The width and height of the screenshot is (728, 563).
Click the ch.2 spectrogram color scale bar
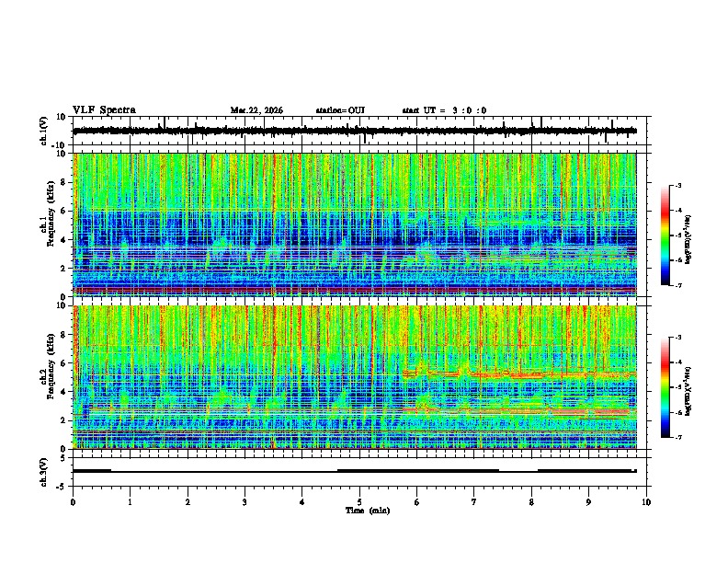665,387
